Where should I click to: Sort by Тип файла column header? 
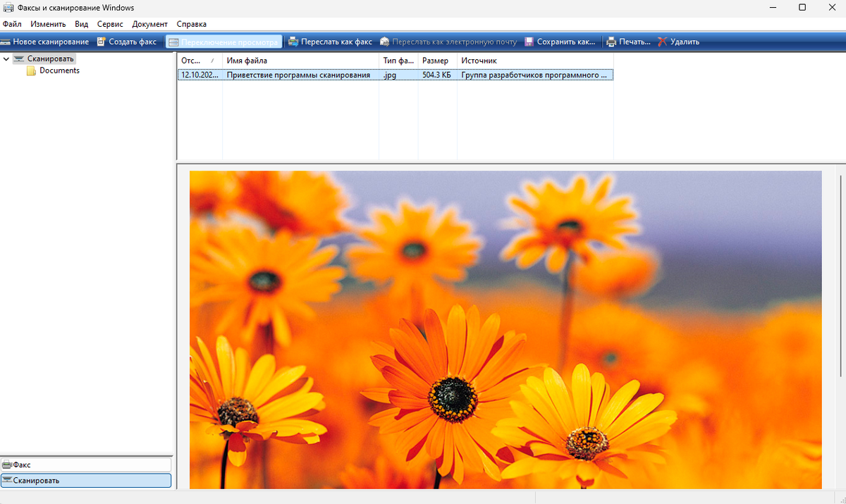399,61
